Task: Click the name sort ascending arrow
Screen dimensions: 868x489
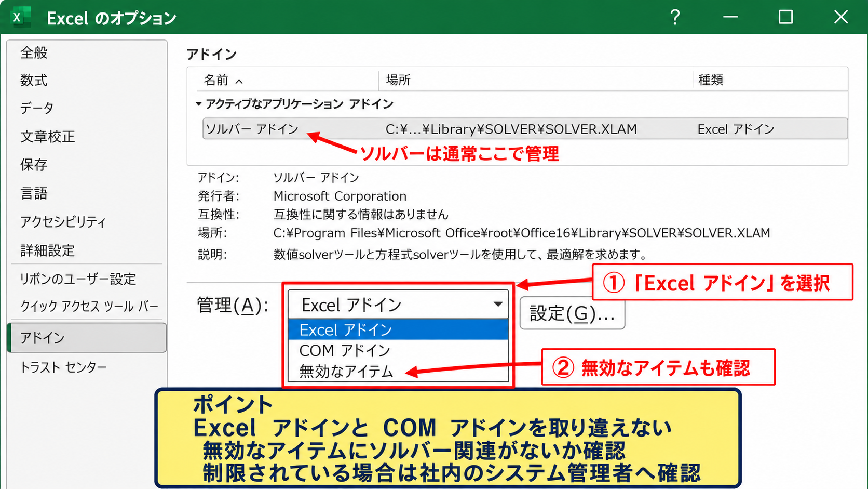Action: pyautogui.click(x=239, y=81)
